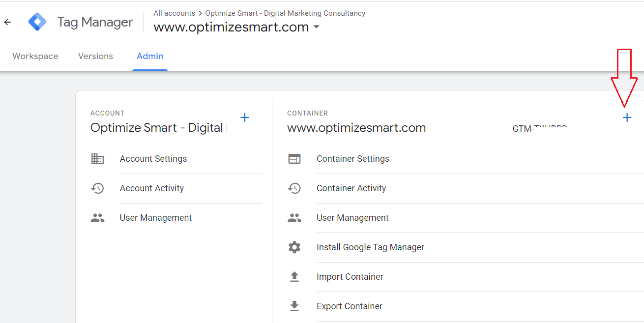
Task: Click the Tag Manager logo icon
Action: (37, 22)
